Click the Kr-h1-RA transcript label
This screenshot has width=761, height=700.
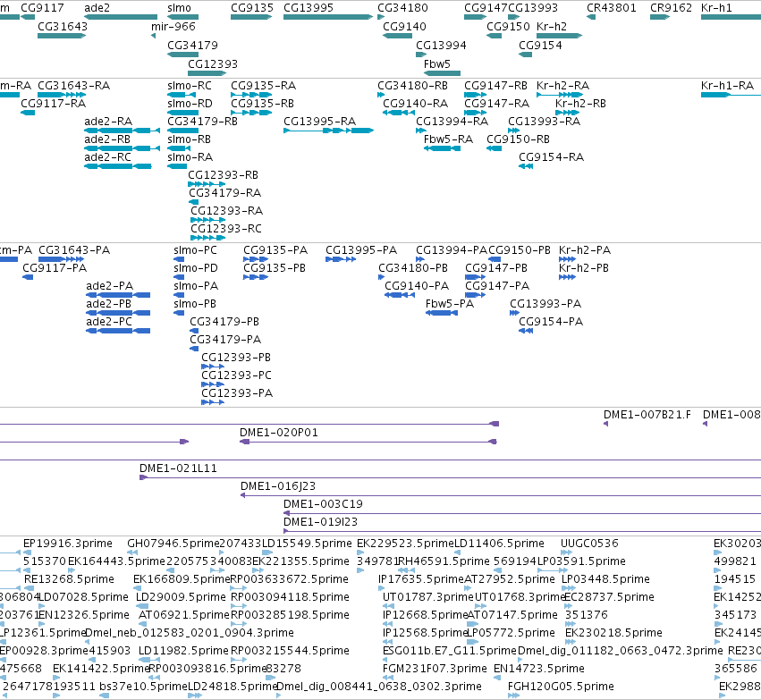[x=728, y=86]
